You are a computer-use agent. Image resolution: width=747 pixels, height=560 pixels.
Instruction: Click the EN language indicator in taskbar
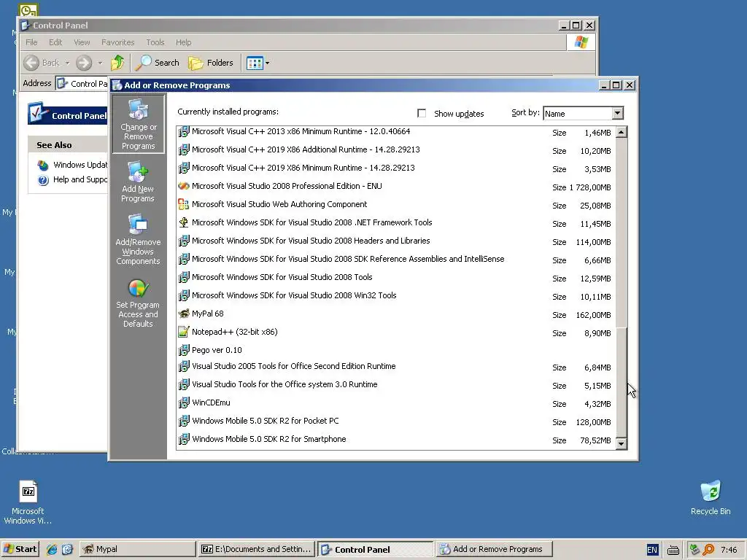pos(651,550)
